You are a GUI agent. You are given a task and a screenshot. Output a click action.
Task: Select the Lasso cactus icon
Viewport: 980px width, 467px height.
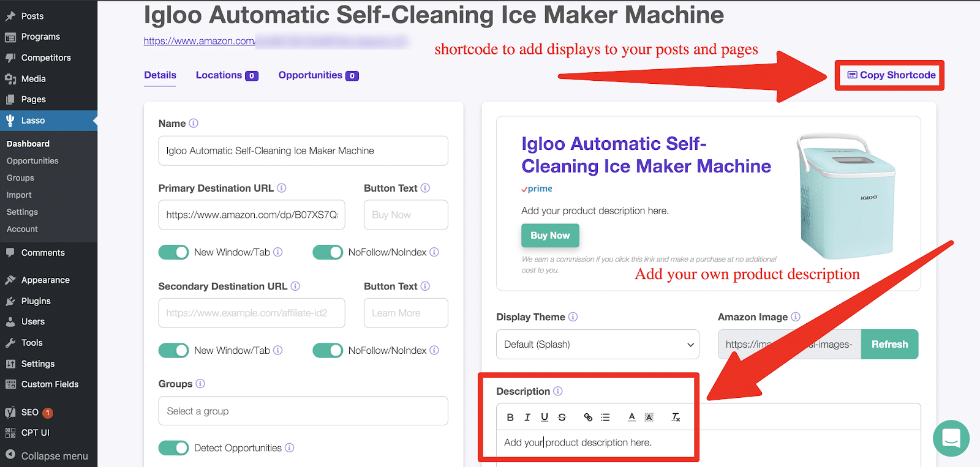pyautogui.click(x=10, y=121)
